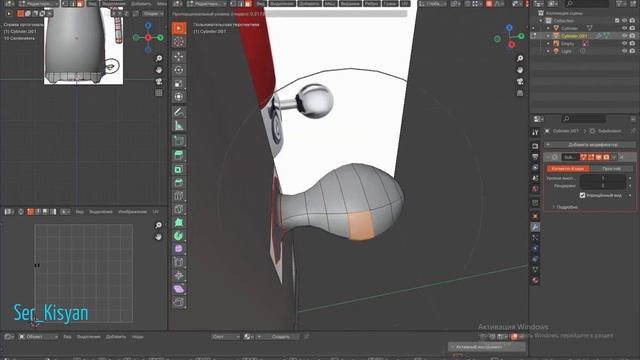Select the Edge Slide tool
This screenshot has height=360, width=640.
tap(179, 262)
